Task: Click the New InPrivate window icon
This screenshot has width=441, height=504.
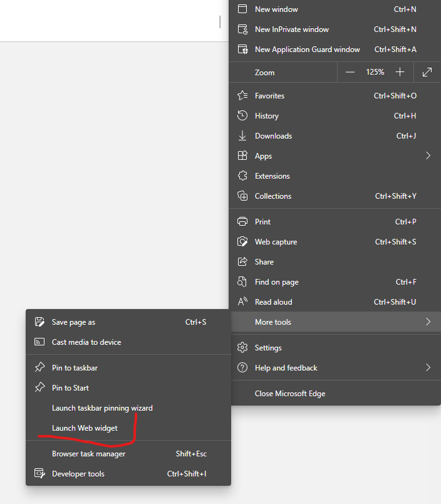Action: (x=243, y=29)
